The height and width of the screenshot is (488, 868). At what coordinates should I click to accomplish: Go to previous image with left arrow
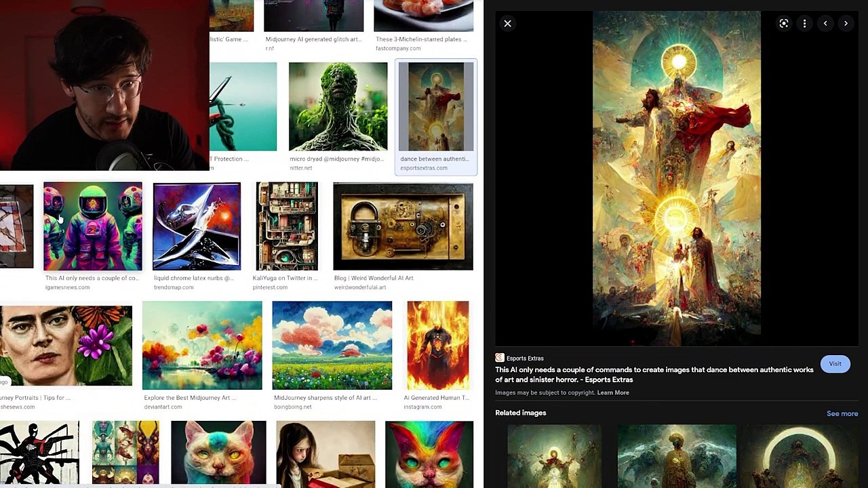pos(825,24)
